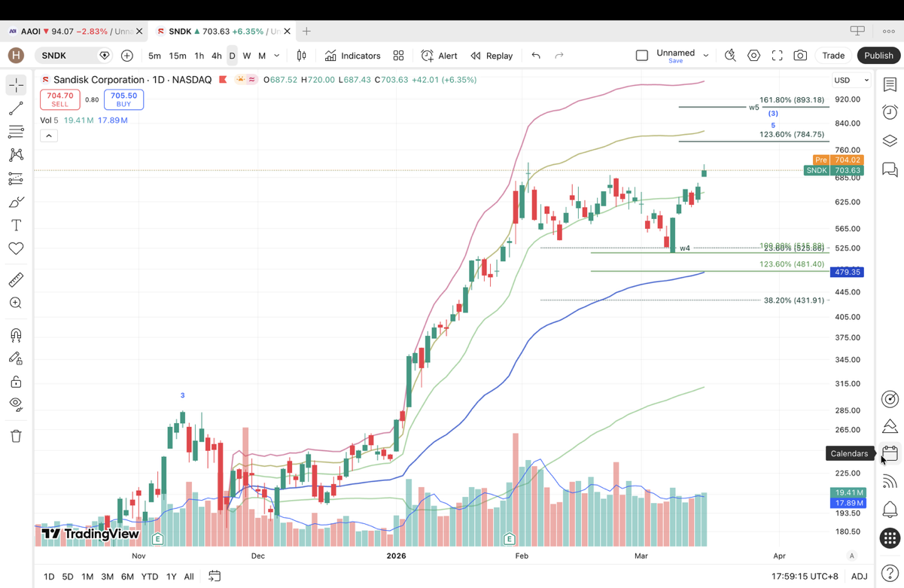Open the USD currency dropdown
The image size is (904, 588).
click(x=851, y=80)
